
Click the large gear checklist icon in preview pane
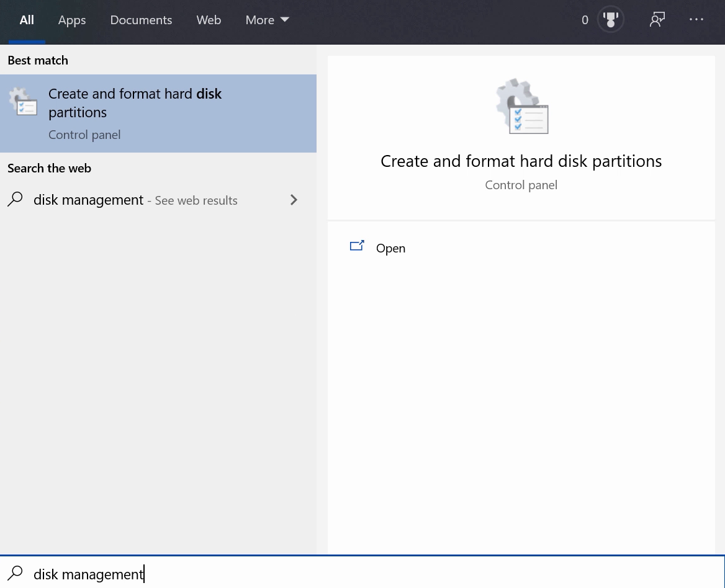(x=521, y=106)
